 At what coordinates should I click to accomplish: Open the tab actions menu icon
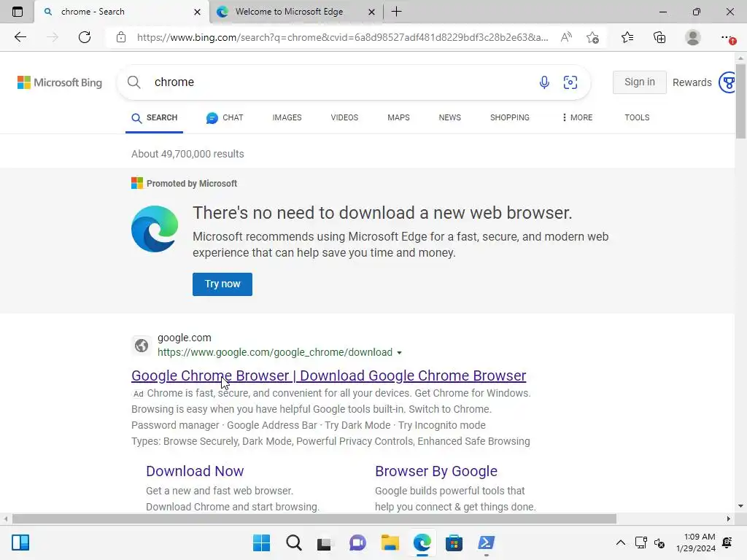point(18,12)
